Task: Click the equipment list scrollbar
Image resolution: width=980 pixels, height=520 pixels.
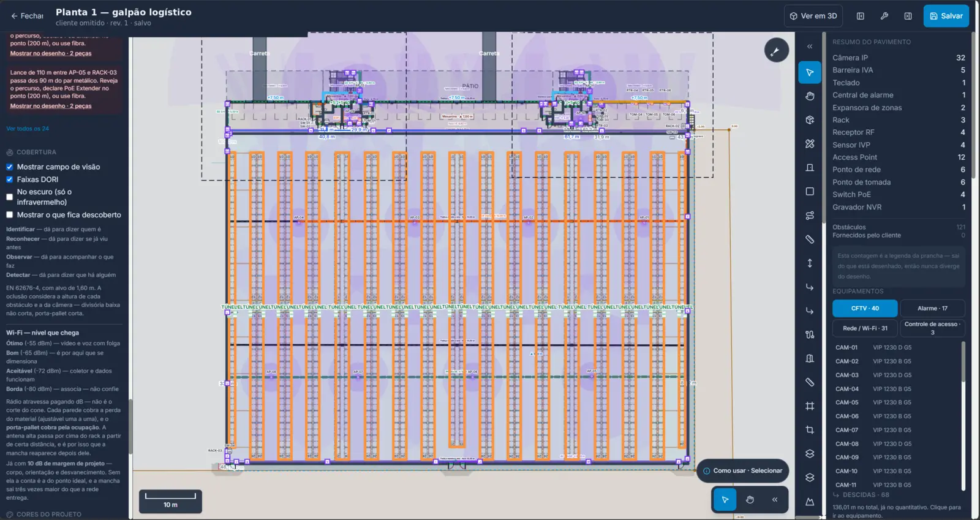Action: coord(963,361)
